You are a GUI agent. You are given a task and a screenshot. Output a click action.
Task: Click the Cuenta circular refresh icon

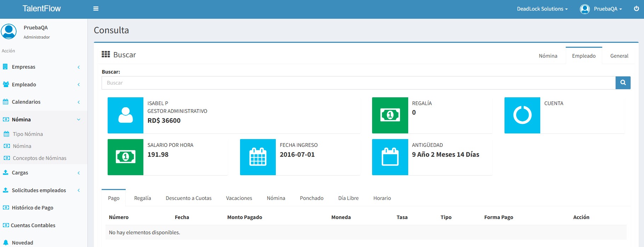pos(522,115)
